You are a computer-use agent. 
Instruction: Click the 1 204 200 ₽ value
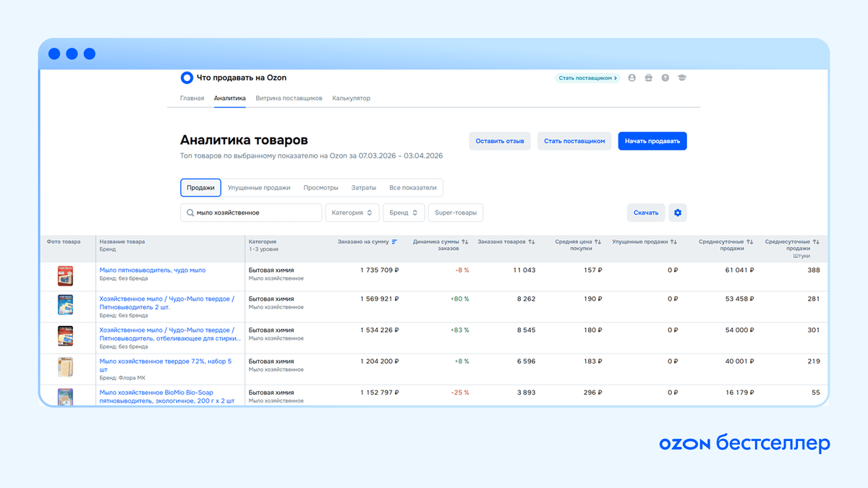click(380, 361)
